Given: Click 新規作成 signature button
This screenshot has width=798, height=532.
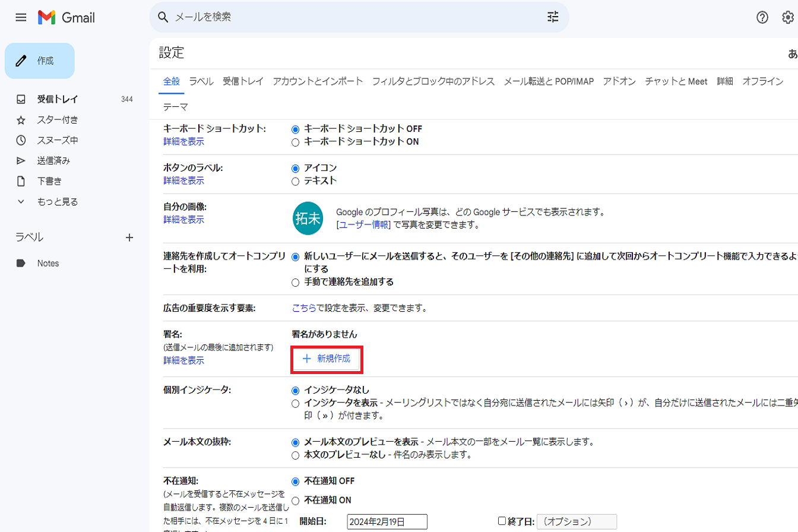Looking at the screenshot, I should (326, 359).
